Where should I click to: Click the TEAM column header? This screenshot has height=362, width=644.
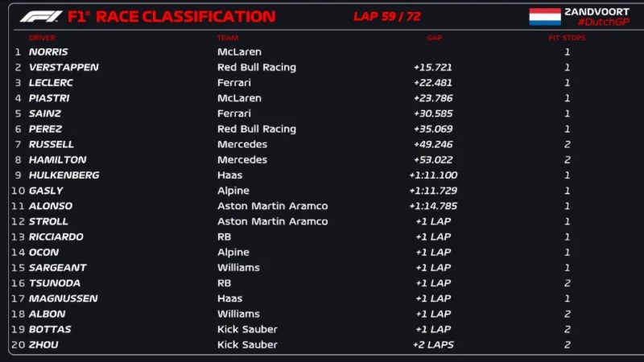[x=228, y=38]
